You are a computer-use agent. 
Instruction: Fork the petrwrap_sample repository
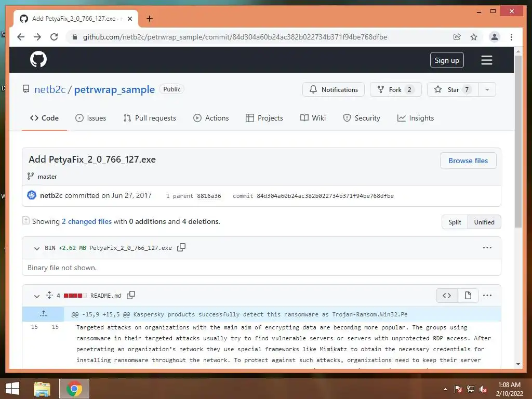[x=395, y=89]
